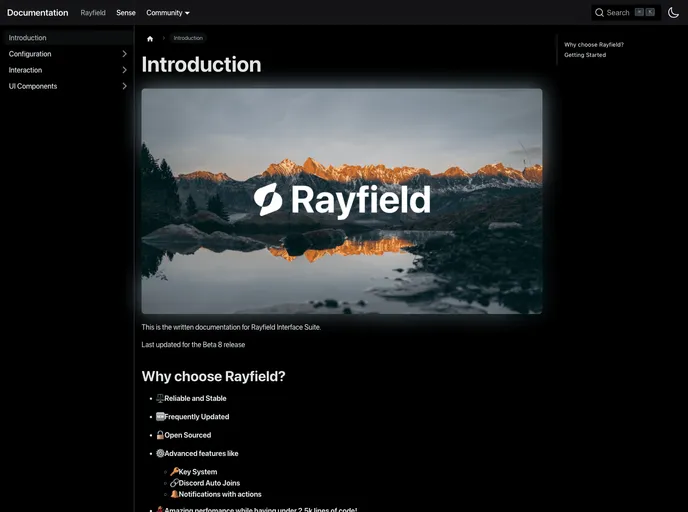The height and width of the screenshot is (512, 688).
Task: Click the key emoji icon
Action: pyautogui.click(x=174, y=472)
